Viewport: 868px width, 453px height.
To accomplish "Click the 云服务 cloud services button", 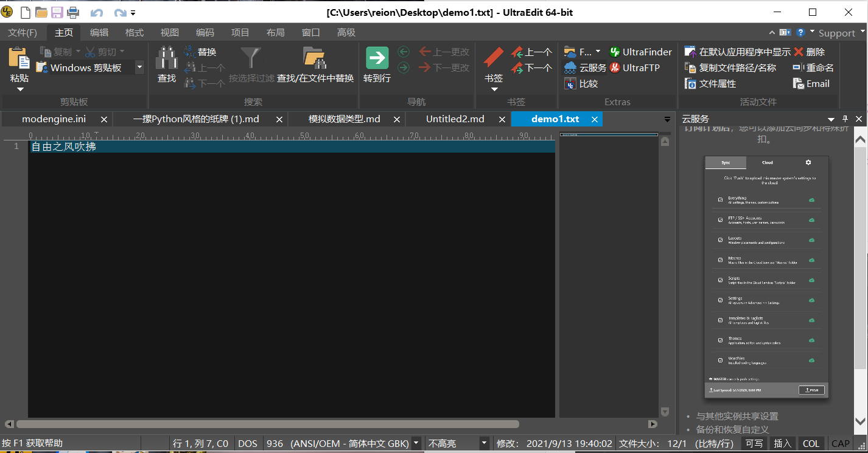I will tap(585, 67).
